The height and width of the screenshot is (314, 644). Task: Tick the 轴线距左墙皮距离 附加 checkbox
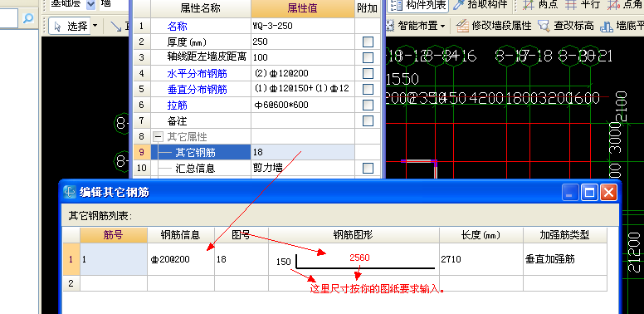(368, 57)
